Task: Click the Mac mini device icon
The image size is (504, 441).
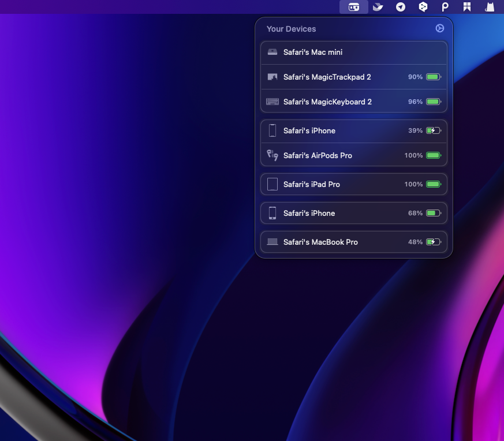Action: click(272, 52)
